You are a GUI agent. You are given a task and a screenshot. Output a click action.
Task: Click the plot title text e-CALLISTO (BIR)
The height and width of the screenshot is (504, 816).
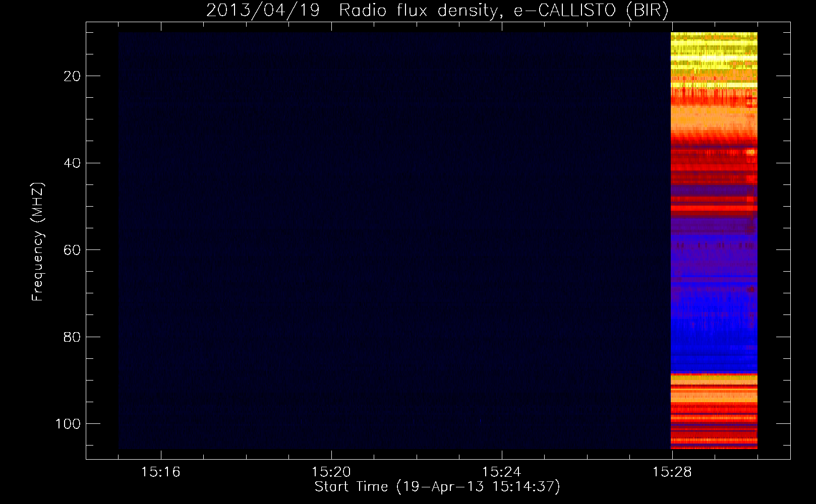(x=591, y=10)
